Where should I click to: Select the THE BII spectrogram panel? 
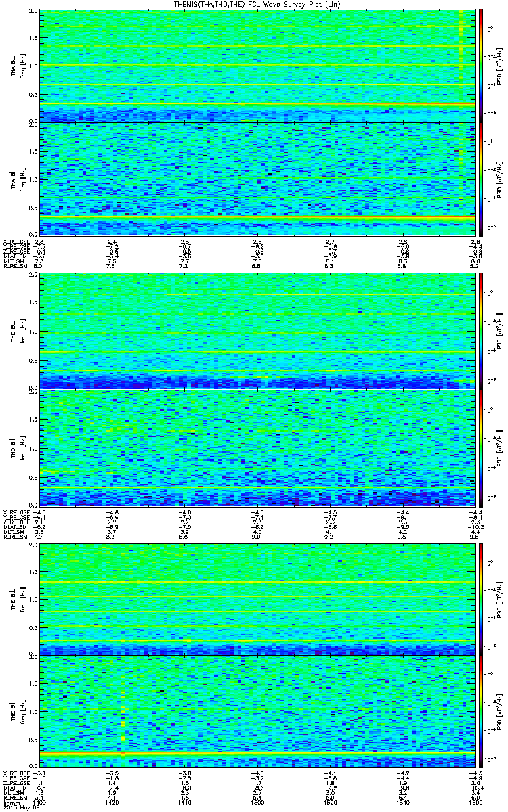coord(257,710)
